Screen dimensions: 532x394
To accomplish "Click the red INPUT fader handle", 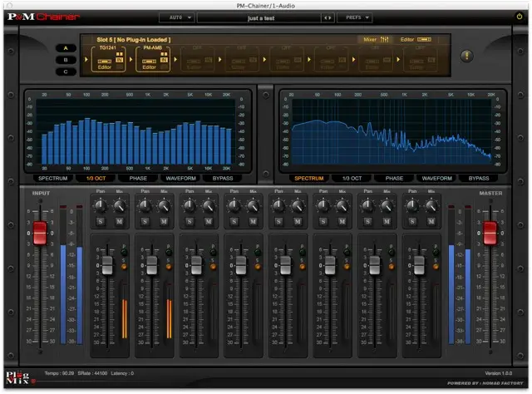I will (40, 233).
